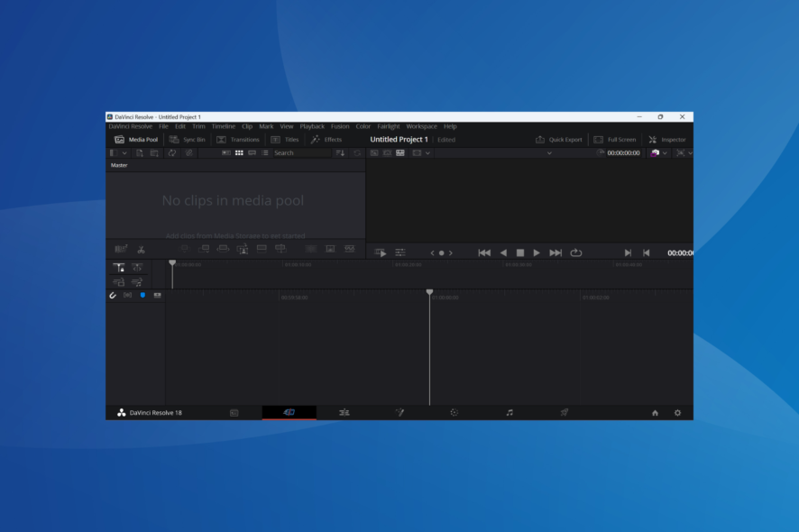Enter Full Screen viewer mode
Image resolution: width=799 pixels, height=532 pixels.
(x=615, y=139)
